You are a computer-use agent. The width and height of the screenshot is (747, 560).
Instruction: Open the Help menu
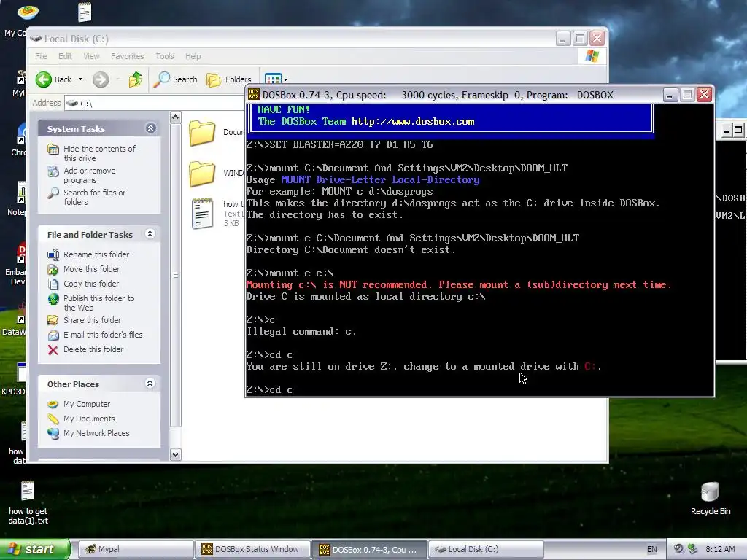(193, 56)
